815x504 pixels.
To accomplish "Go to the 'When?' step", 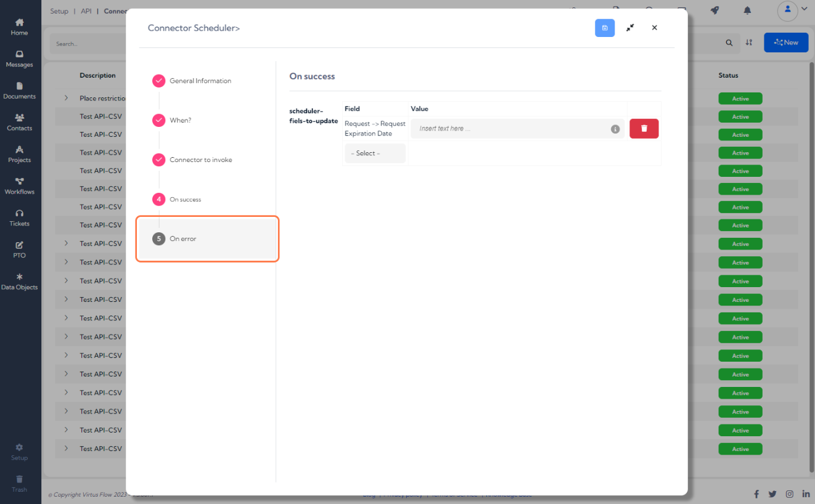I will click(172, 120).
